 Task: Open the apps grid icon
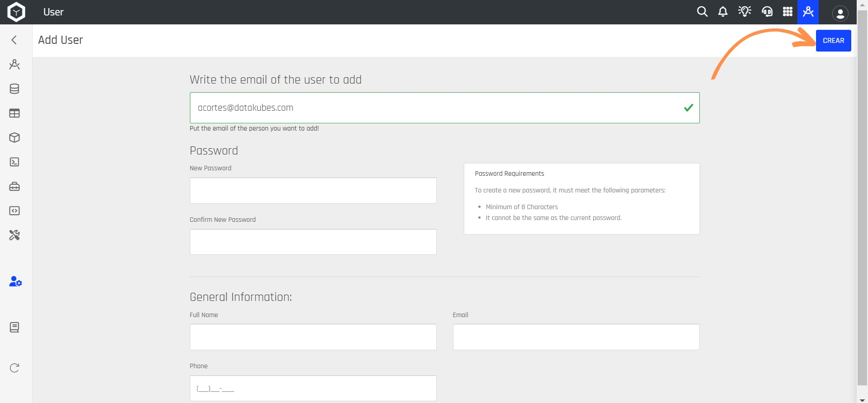[788, 12]
